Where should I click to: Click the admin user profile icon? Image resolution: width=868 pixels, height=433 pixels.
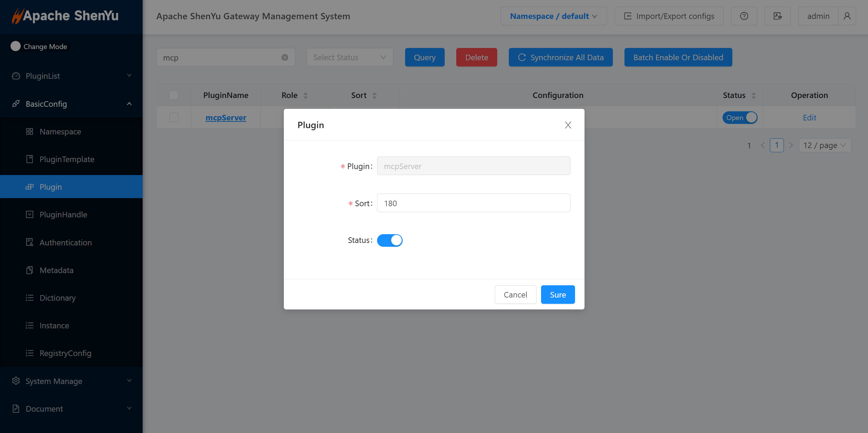[x=847, y=16]
